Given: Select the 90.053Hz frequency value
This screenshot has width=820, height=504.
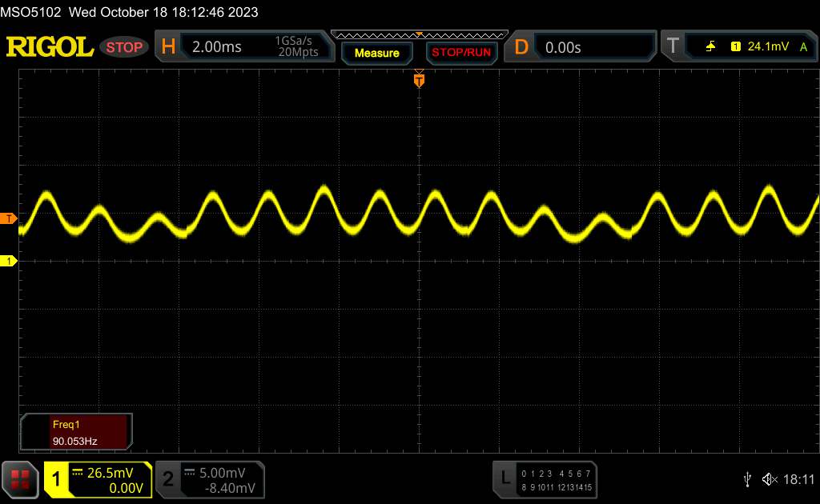Looking at the screenshot, I should pos(74,442).
